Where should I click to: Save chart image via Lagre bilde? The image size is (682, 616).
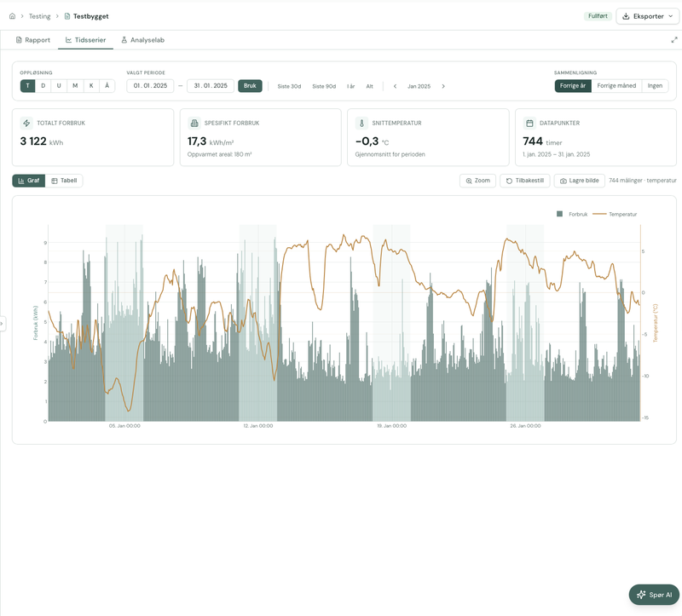[x=580, y=181]
